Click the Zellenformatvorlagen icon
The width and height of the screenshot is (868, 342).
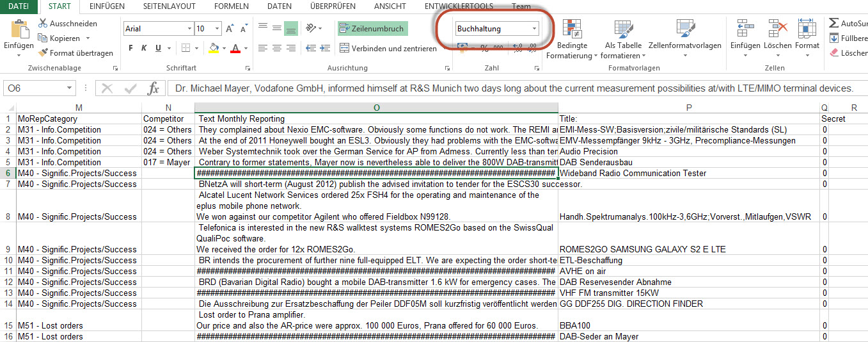click(684, 29)
